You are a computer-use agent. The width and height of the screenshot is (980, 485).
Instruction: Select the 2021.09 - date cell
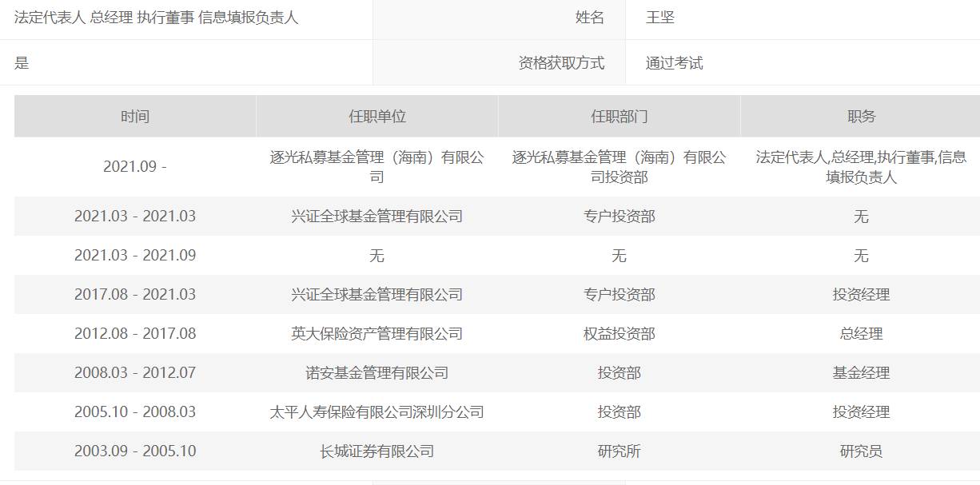135,167
